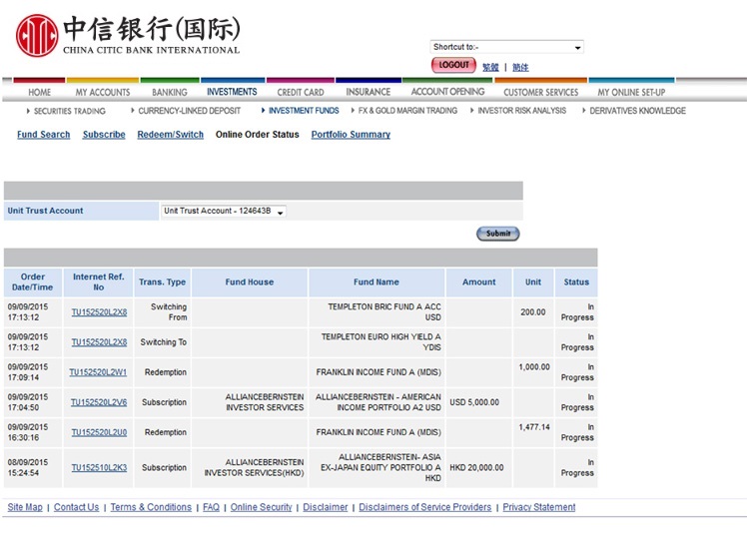The image size is (747, 560).
Task: Open the CUSTOMER SERVICES menu
Action: click(540, 92)
